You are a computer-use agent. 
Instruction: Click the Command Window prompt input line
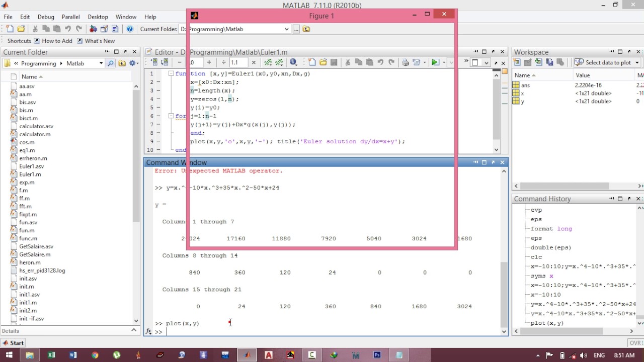pyautogui.click(x=332, y=331)
